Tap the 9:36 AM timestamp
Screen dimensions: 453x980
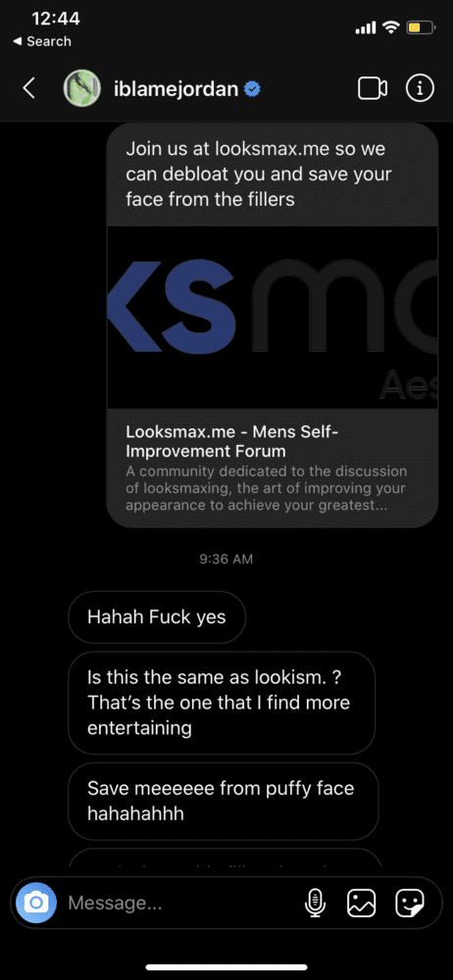[226, 559]
